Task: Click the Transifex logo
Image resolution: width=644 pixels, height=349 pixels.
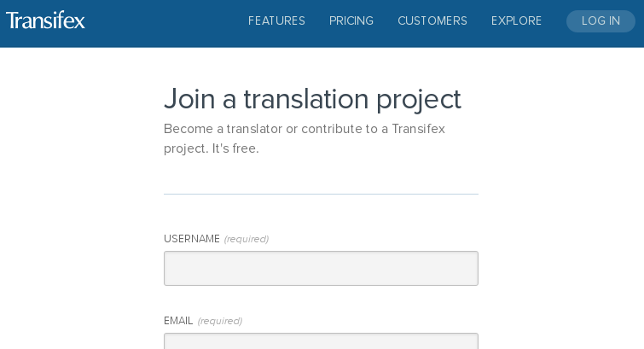Action: (x=46, y=20)
